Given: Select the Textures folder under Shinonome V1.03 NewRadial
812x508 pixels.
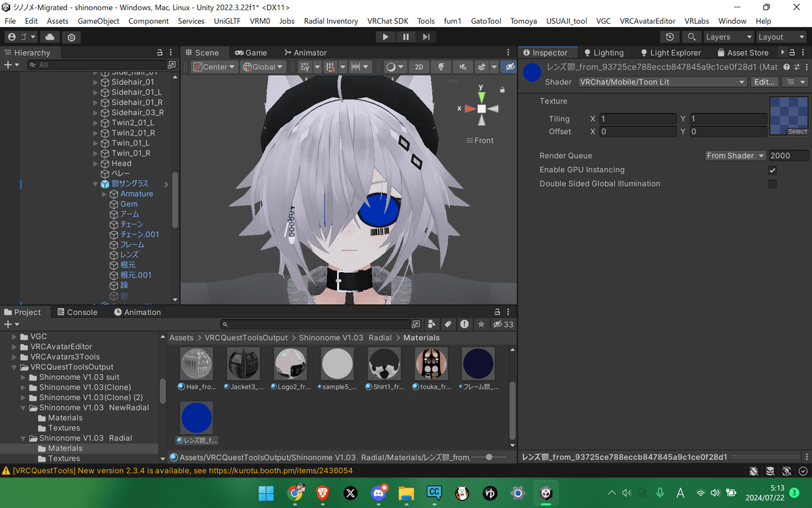Looking at the screenshot, I should click(x=64, y=428).
